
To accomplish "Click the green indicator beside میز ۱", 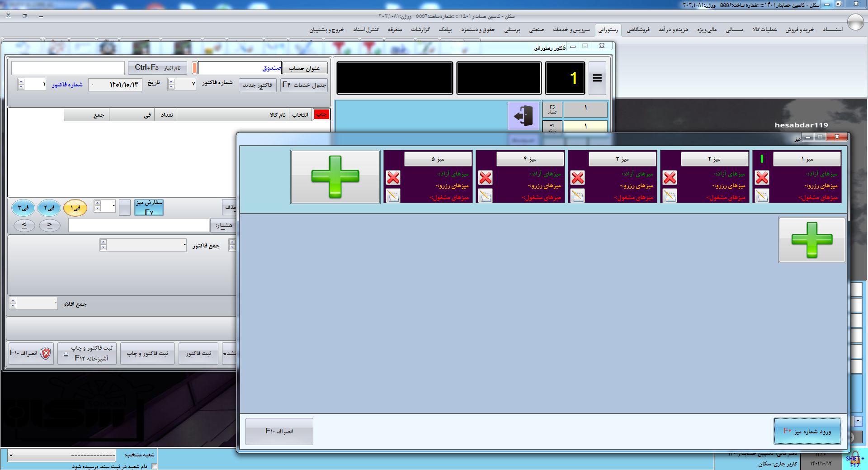I will [x=762, y=159].
